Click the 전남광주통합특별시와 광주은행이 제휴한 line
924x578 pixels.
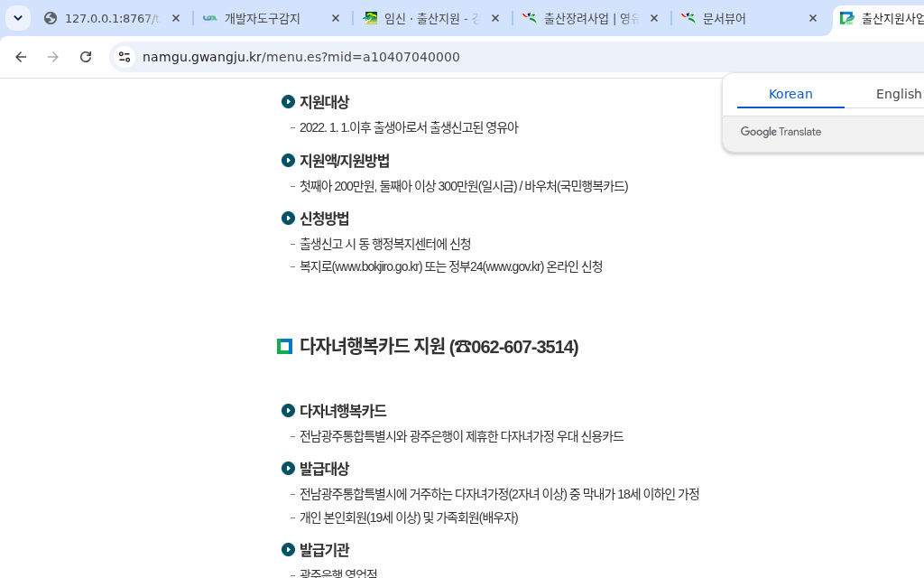point(461,436)
